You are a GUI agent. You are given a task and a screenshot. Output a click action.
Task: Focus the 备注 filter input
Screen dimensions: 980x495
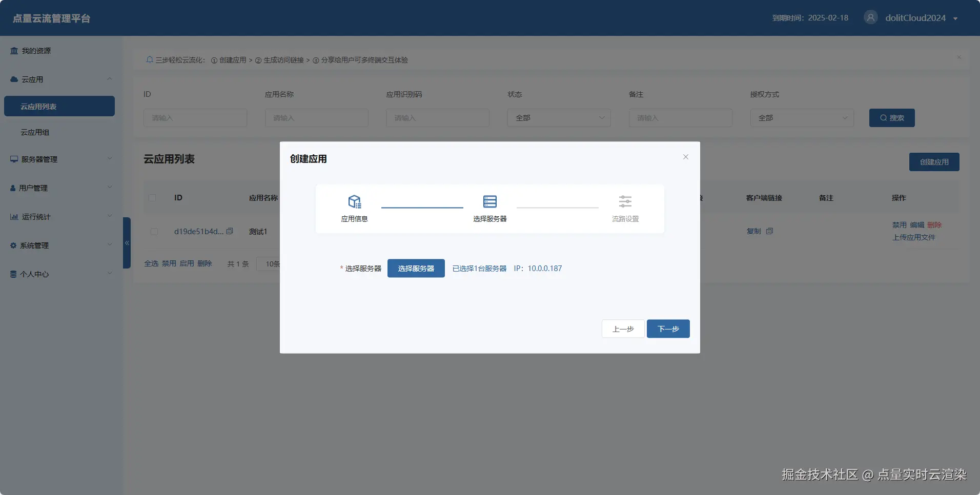click(681, 118)
